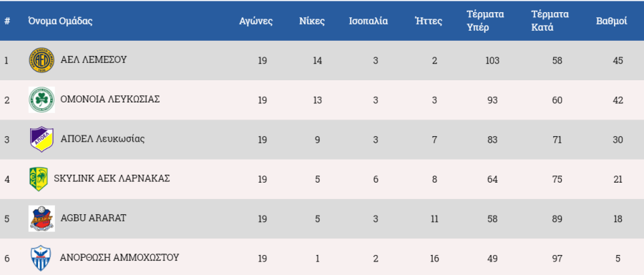Click the ΟΜΟΝΟΙΑ ΛΕΥΚΩΣΙΑΣ shamrock logo

pos(42,100)
